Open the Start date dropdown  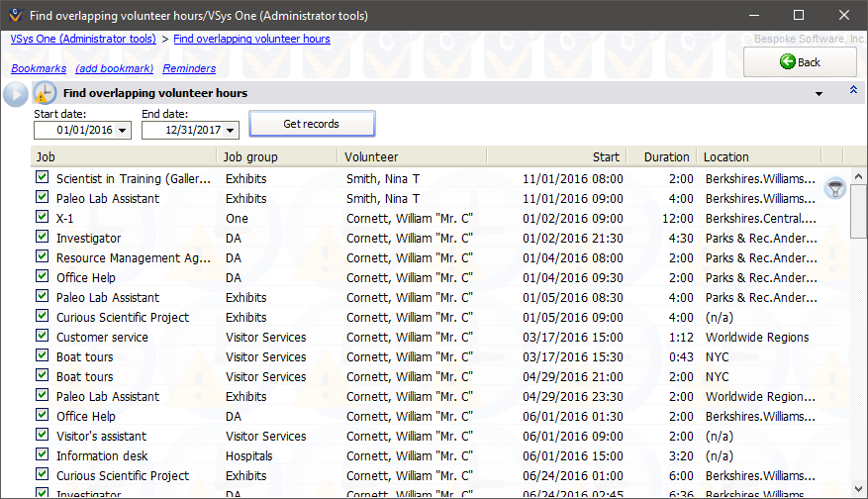coord(123,131)
